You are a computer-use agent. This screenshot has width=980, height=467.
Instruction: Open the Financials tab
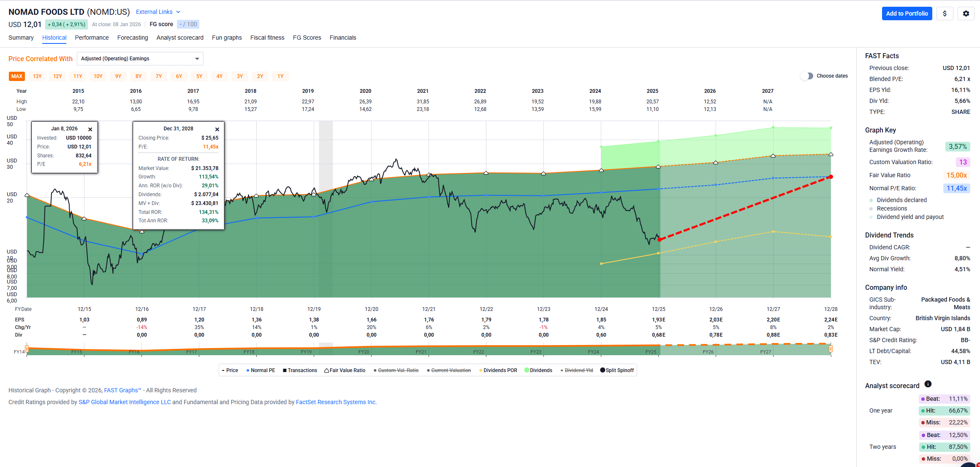click(342, 38)
